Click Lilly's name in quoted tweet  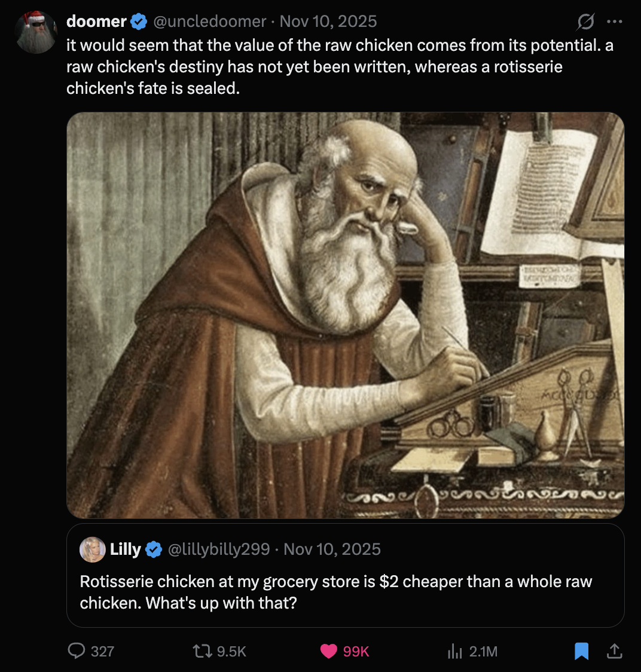125,549
